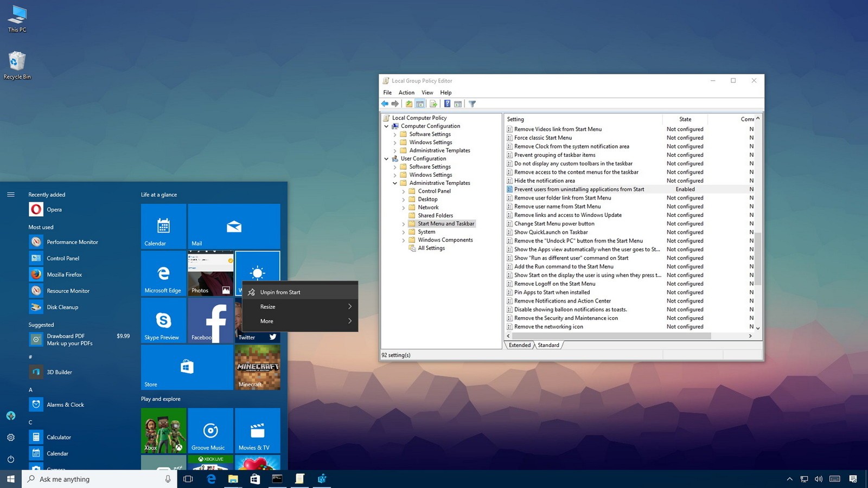The width and height of the screenshot is (868, 488).
Task: Click the Back arrow on the Group Policy toolbar
Action: pyautogui.click(x=384, y=104)
